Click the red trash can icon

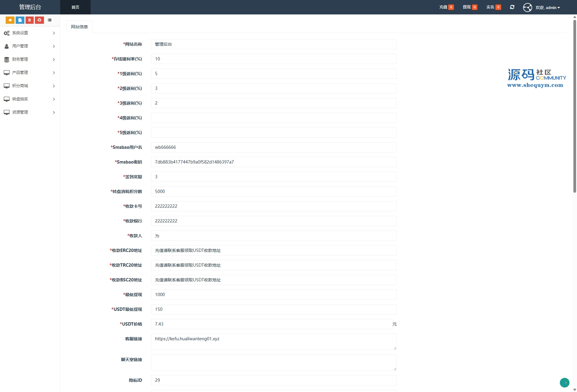[x=29, y=20]
